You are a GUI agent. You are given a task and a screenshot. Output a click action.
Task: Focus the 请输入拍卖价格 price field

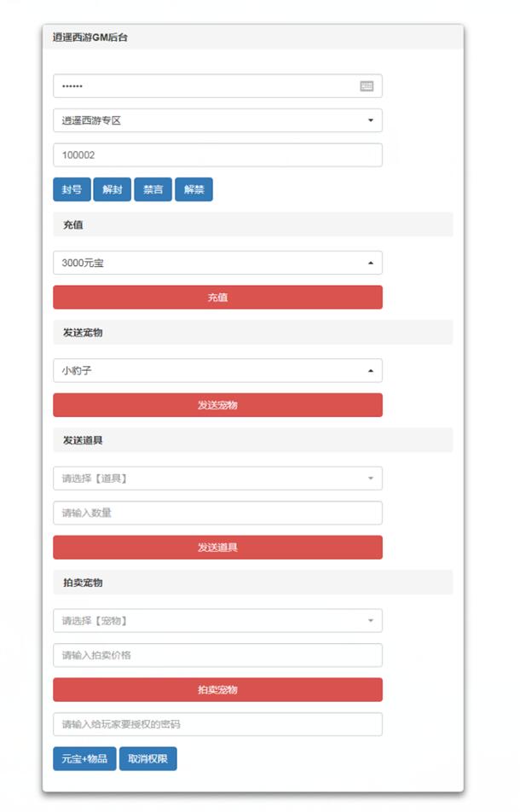coord(217,655)
